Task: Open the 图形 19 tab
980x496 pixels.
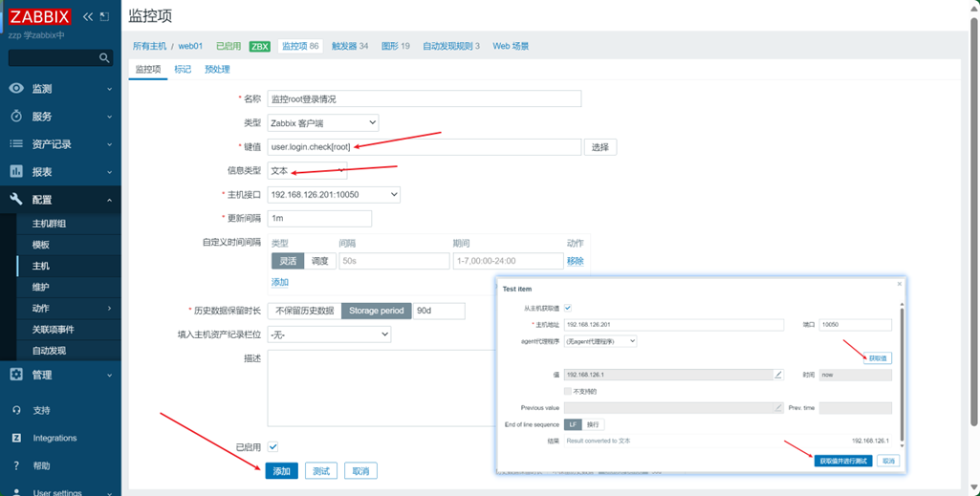Action: (x=396, y=46)
